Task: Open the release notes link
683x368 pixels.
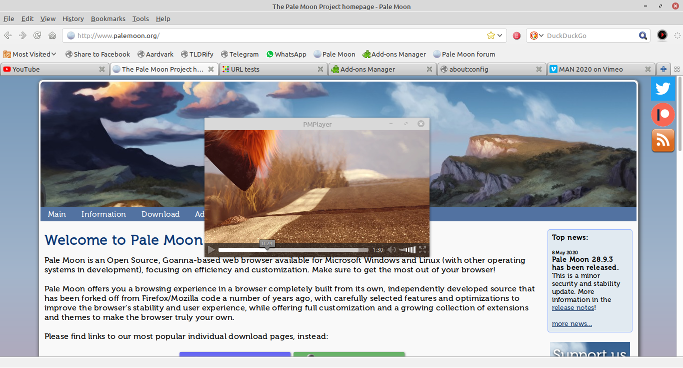Action: [573, 307]
